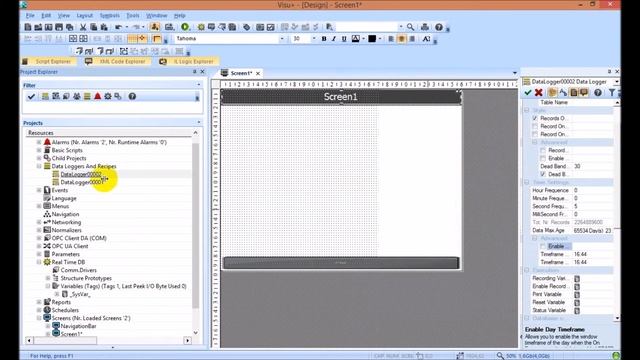Screen dimensions: 640x360
Task: Open the Layout menu
Action: [x=84, y=16]
